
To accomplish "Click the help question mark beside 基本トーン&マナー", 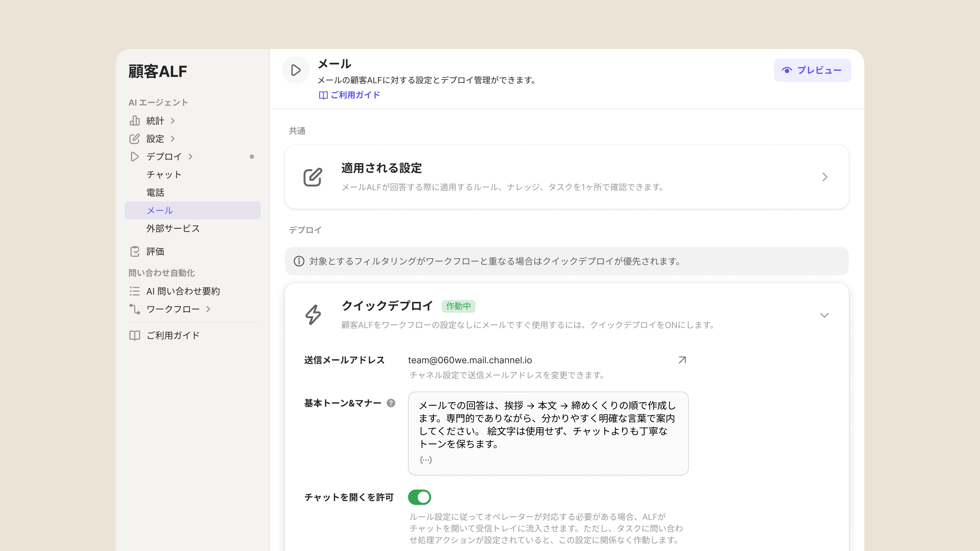I will 391,403.
